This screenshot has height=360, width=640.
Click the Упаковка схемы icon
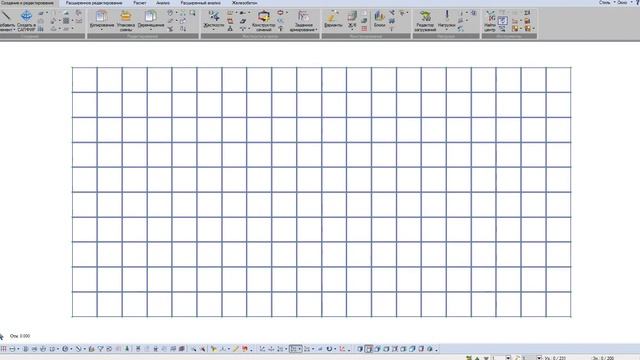coord(126,16)
